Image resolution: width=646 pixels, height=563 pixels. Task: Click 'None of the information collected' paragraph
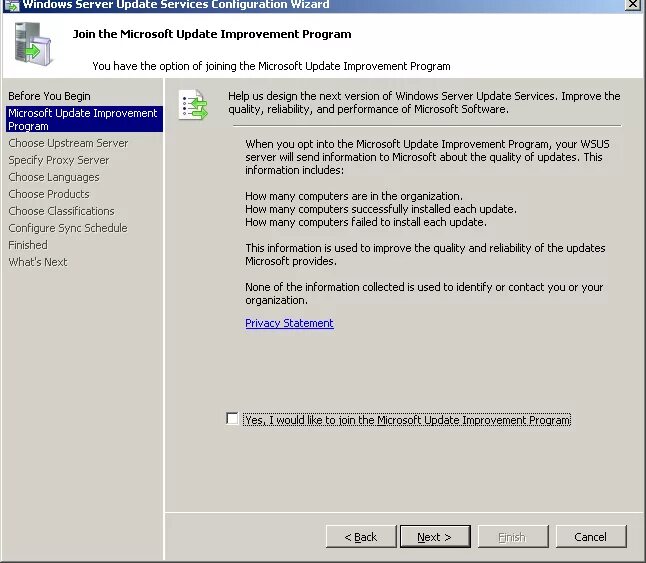pos(424,294)
